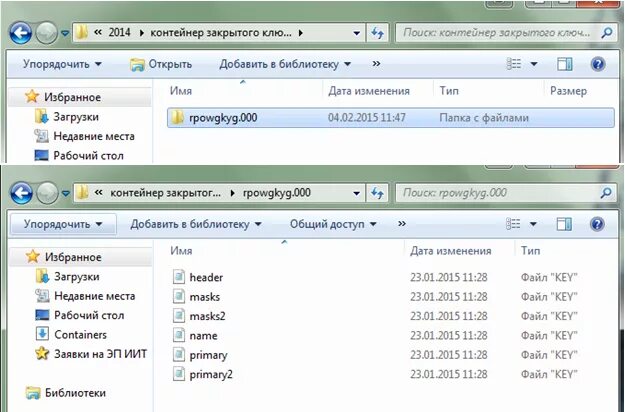Click date 04.02.2015 11:47 of folder row
This screenshot has width=625, height=412.
366,118
